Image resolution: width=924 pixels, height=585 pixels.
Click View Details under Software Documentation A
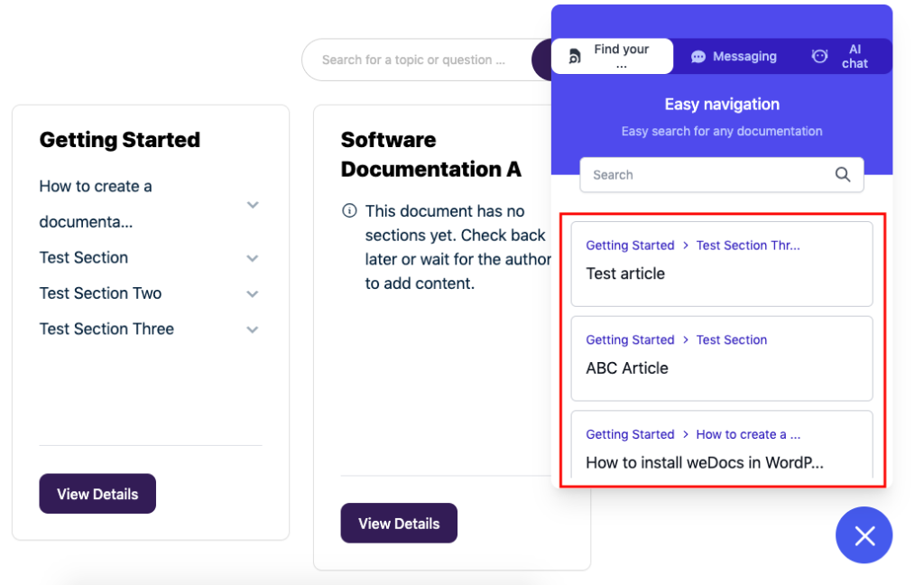pyautogui.click(x=399, y=523)
